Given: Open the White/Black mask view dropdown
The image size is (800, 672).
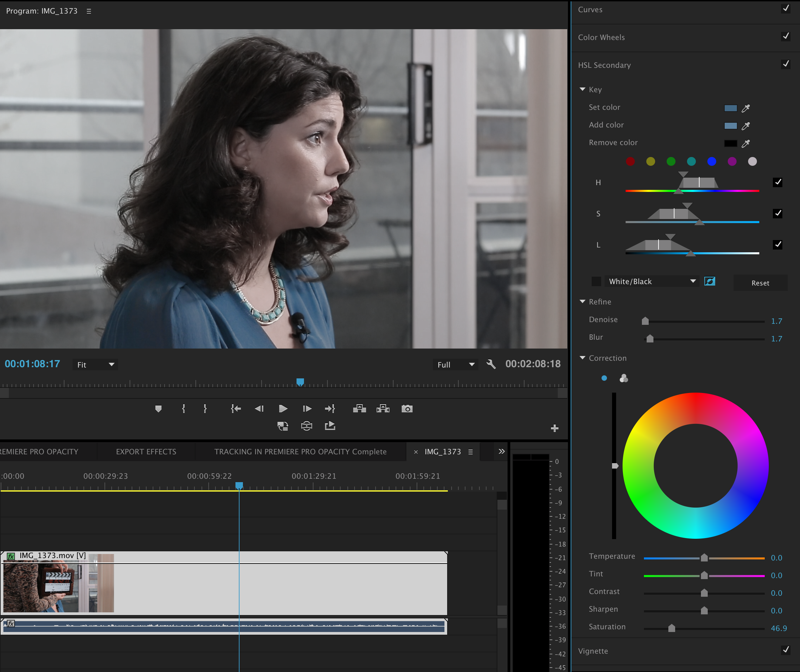Looking at the screenshot, I should (x=652, y=281).
